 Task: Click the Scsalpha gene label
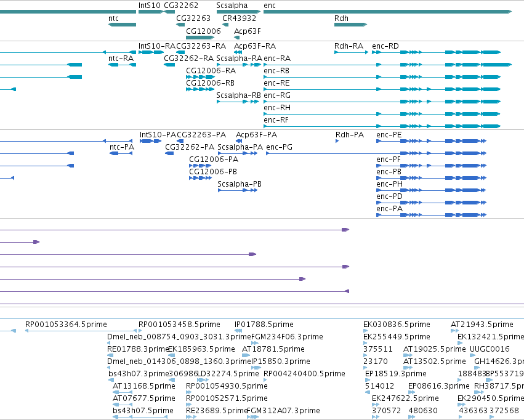coord(232,6)
